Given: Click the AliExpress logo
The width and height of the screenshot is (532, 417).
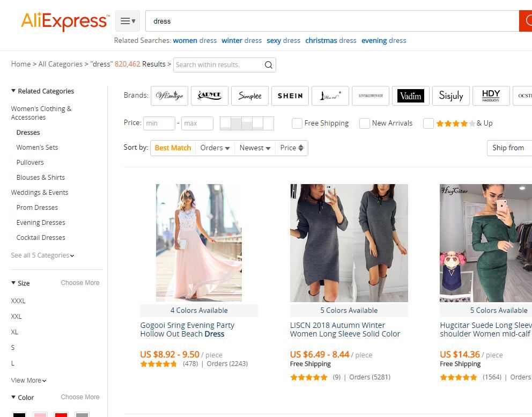Looking at the screenshot, I should (65, 21).
